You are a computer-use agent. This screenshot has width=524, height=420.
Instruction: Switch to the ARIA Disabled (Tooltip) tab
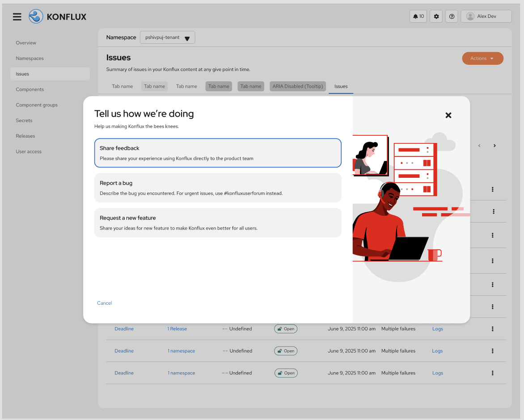click(x=297, y=87)
